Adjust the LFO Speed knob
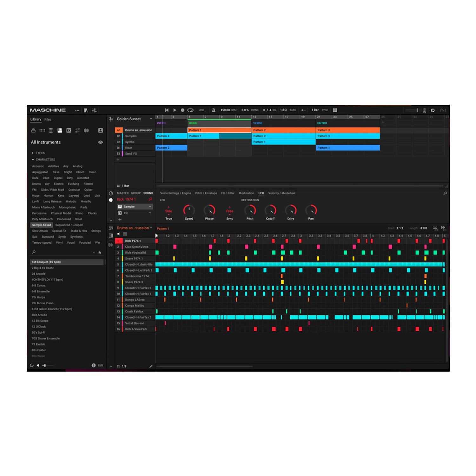This screenshot has height=476, width=476. click(189, 210)
